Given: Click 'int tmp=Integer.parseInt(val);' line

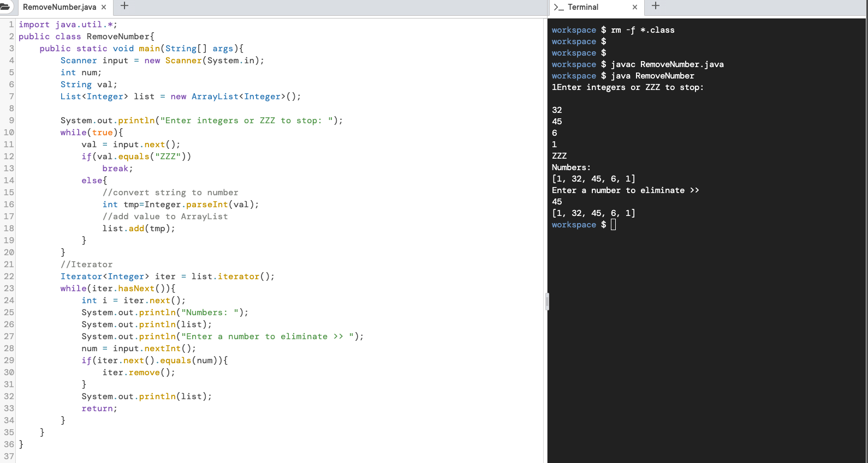Looking at the screenshot, I should tap(181, 205).
